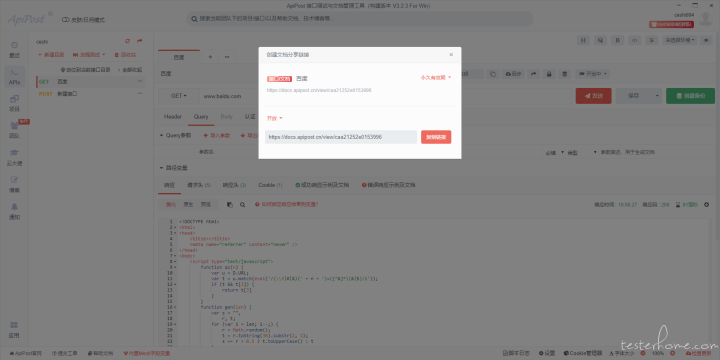Click the search magnifier icon in response toolbar
Screen dimensions: 720x360
(x=242, y=204)
